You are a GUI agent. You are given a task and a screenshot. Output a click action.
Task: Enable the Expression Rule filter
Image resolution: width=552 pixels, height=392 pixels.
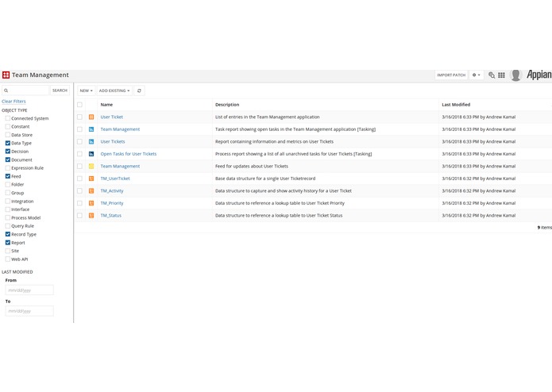[x=8, y=167]
